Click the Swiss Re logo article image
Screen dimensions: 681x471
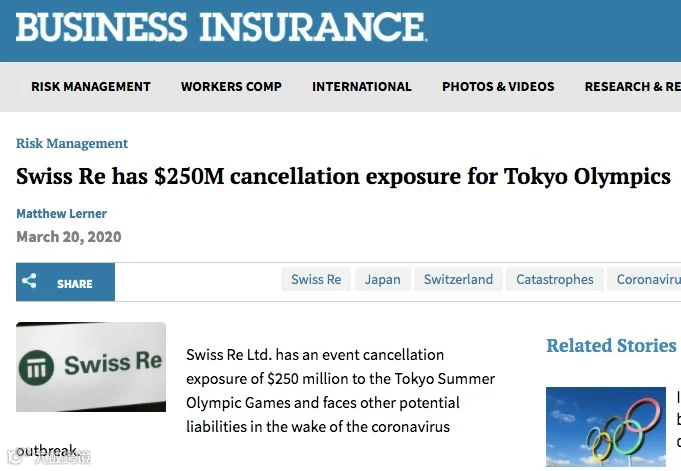tap(91, 367)
